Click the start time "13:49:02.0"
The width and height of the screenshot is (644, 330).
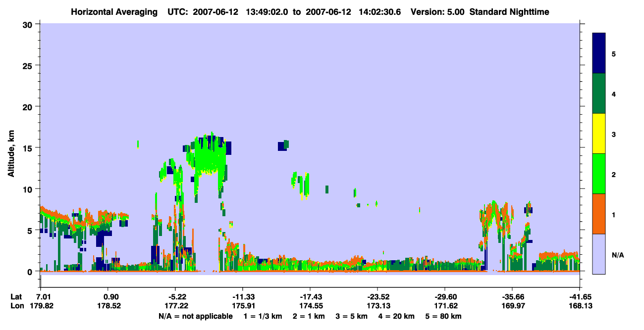pyautogui.click(x=267, y=11)
